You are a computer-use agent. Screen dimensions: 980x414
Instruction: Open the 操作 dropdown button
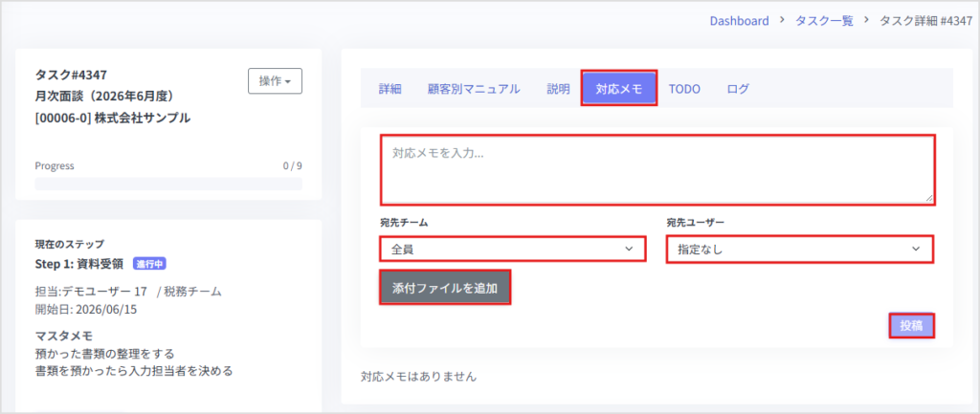pos(275,81)
